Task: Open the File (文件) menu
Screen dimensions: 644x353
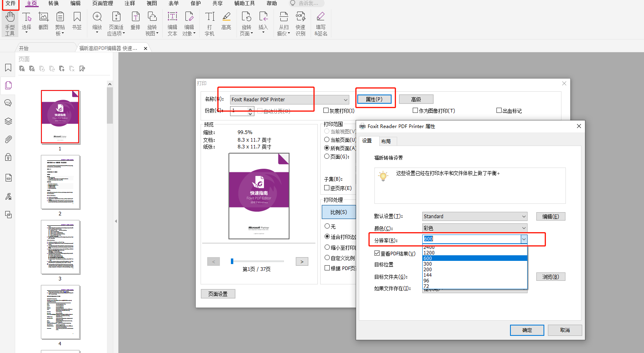Action: [10, 4]
